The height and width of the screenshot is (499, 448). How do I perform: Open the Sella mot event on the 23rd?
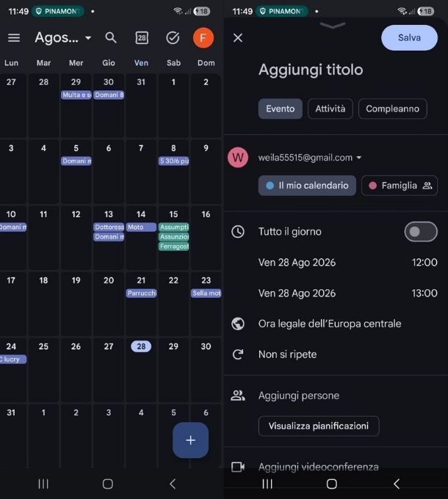point(206,293)
